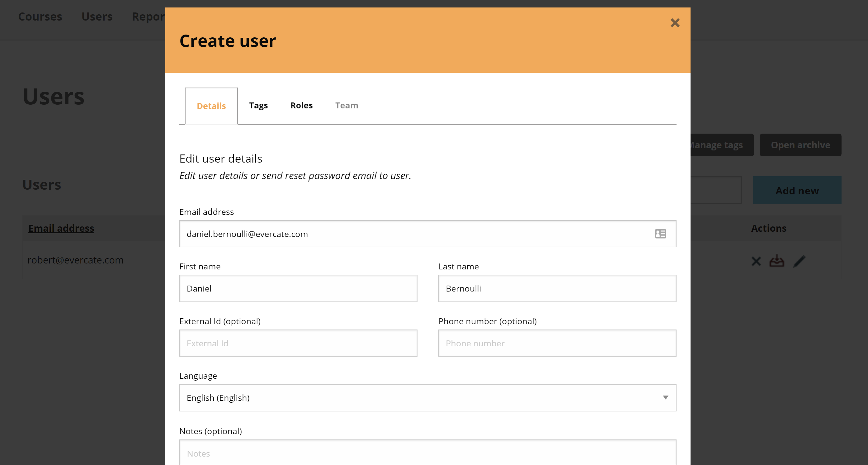868x465 pixels.
Task: Navigate to Courses in the top menu
Action: [40, 17]
